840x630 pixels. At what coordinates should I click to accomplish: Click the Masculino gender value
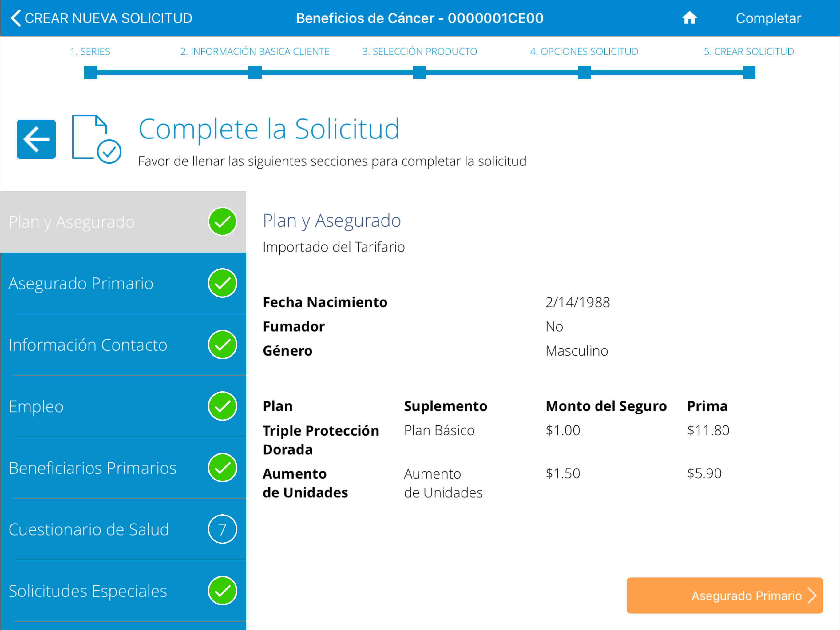point(577,351)
